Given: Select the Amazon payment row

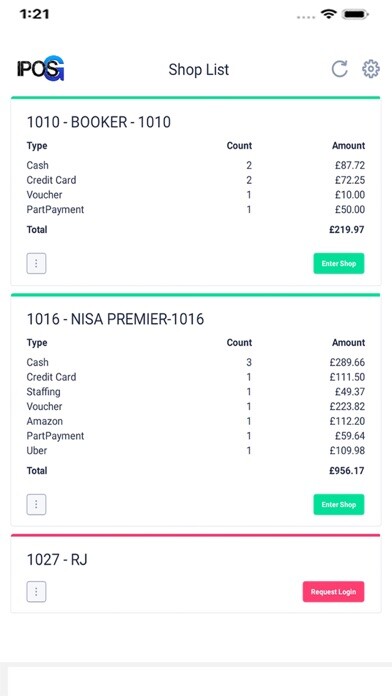Looking at the screenshot, I should pos(196,421).
